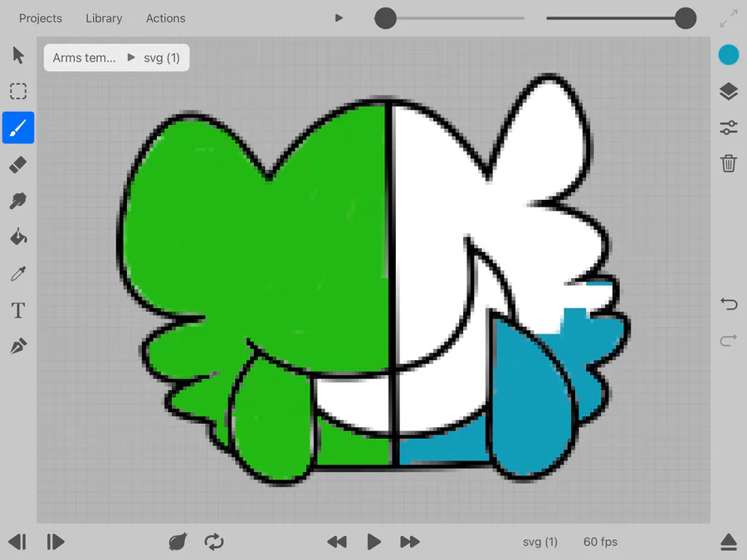
Task: Toggle onion skin
Action: tap(178, 542)
